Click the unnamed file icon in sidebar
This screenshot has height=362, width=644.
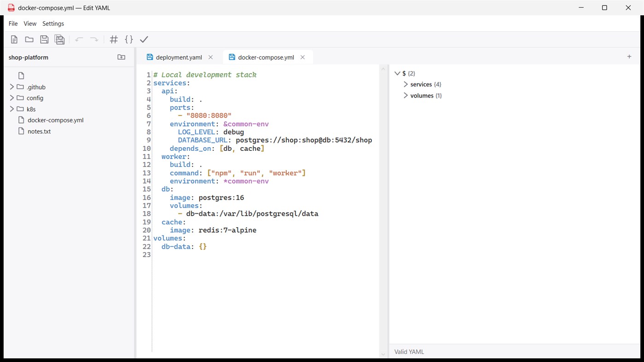[21, 75]
